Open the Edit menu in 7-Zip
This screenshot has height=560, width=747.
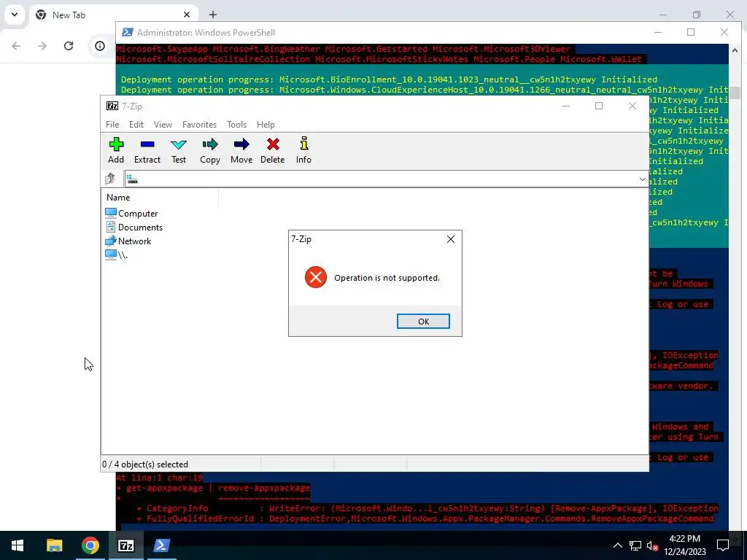pyautogui.click(x=136, y=124)
